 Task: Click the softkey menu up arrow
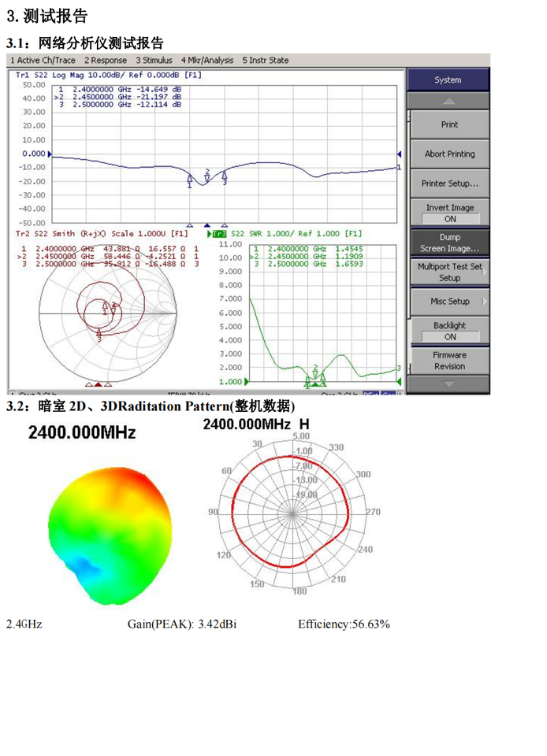[x=448, y=102]
